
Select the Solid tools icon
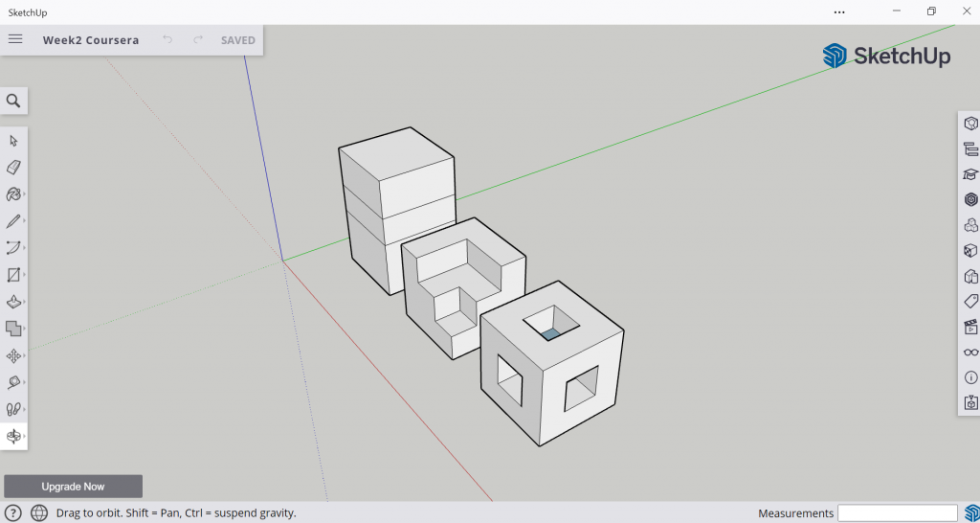(x=13, y=329)
